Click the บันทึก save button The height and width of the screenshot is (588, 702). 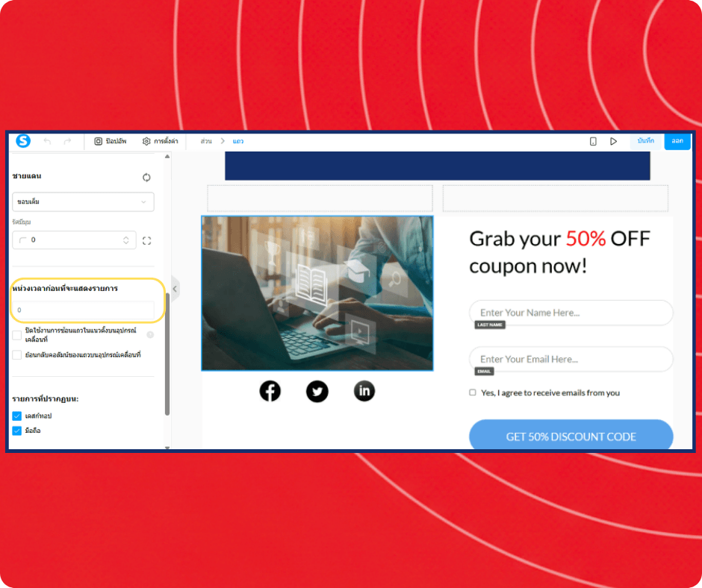point(645,141)
